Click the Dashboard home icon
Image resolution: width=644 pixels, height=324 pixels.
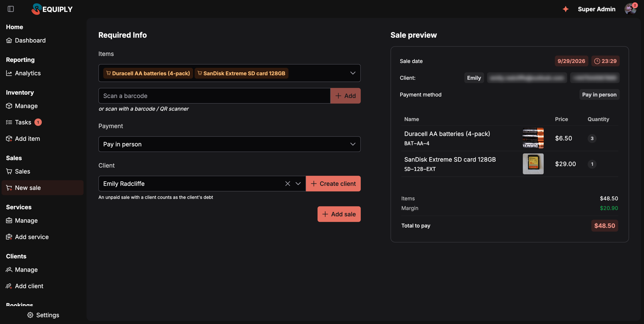point(9,40)
